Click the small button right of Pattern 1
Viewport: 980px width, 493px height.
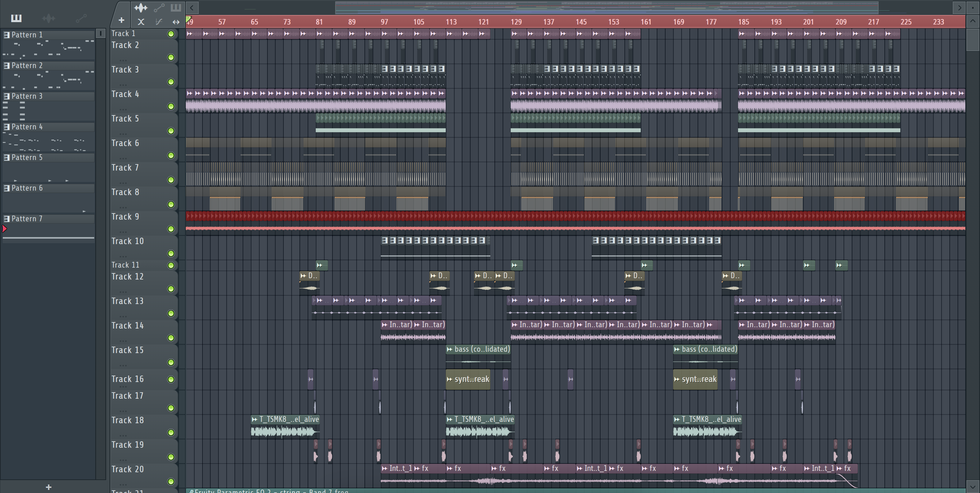[100, 33]
